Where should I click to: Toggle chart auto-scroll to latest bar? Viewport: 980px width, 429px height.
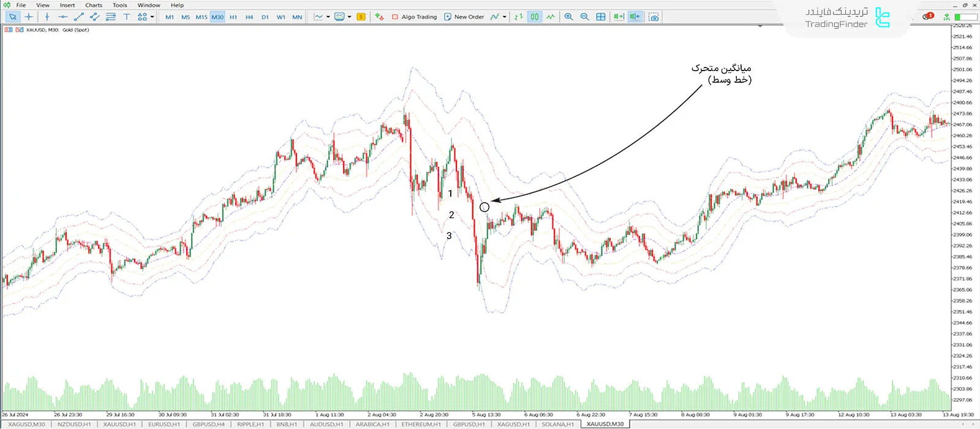pyautogui.click(x=619, y=17)
